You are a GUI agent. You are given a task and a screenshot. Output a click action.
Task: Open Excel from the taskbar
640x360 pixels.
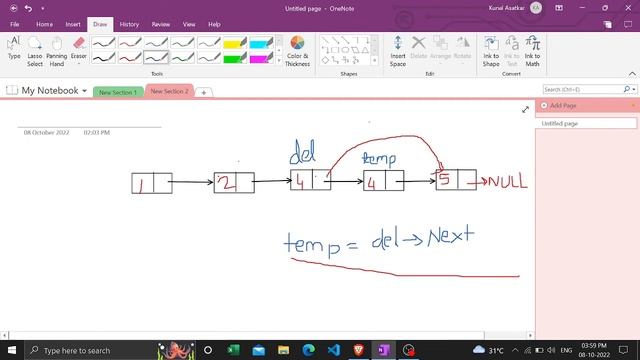click(233, 350)
